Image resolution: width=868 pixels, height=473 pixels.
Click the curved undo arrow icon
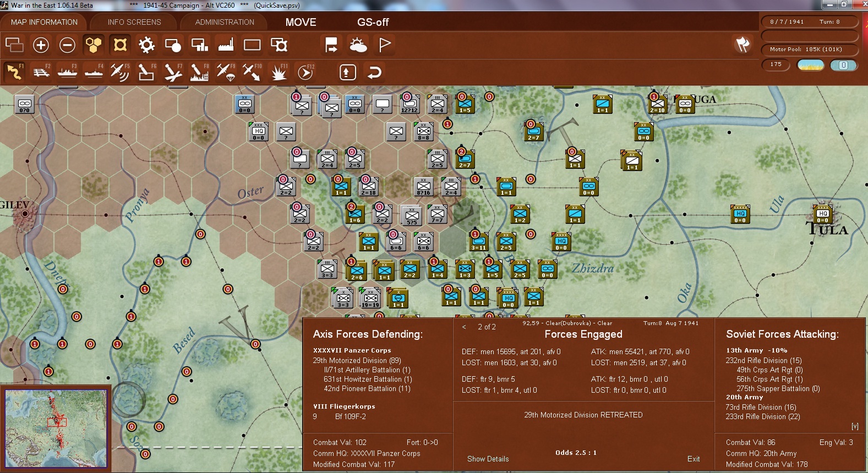pos(374,72)
